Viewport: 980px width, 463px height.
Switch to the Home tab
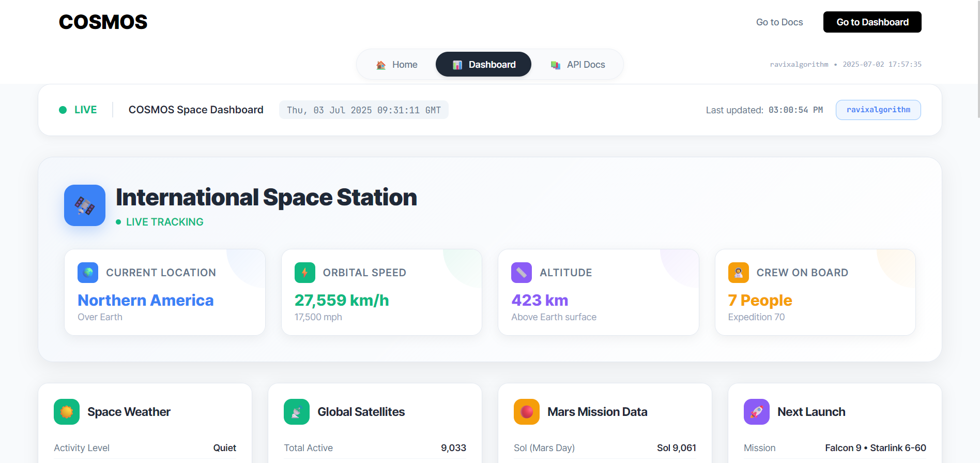coord(397,65)
